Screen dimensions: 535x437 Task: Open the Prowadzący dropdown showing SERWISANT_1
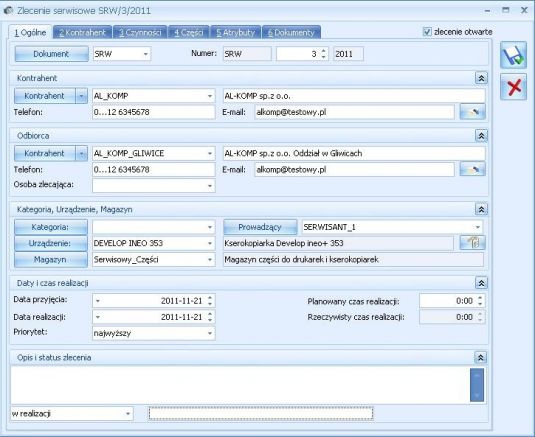(x=477, y=227)
